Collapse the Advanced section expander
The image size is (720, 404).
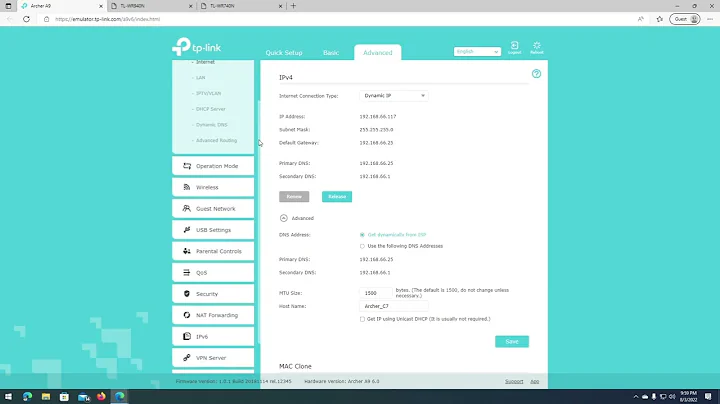point(284,218)
